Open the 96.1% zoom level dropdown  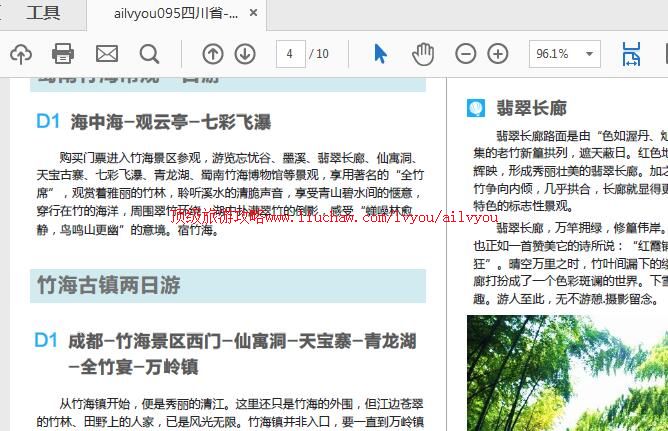[x=590, y=54]
